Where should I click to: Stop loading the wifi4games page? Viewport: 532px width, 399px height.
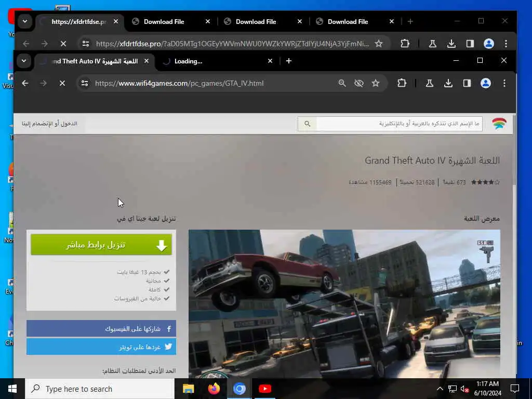(x=62, y=83)
